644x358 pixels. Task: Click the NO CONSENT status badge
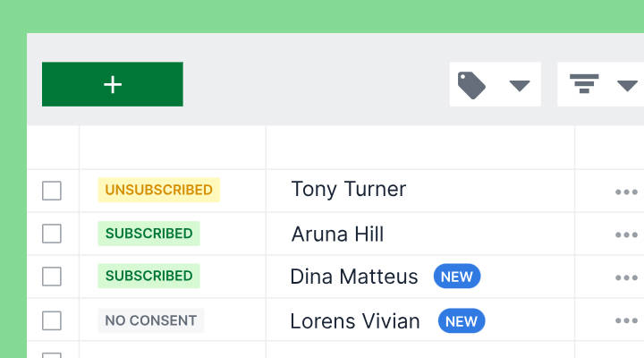coord(151,320)
